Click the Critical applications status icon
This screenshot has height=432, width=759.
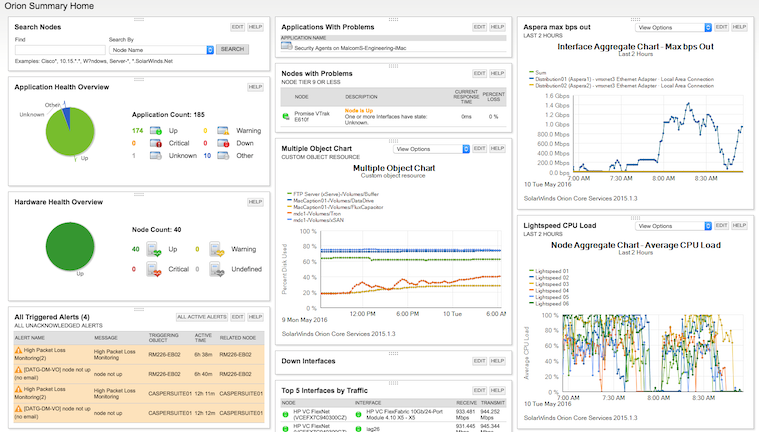(155, 143)
